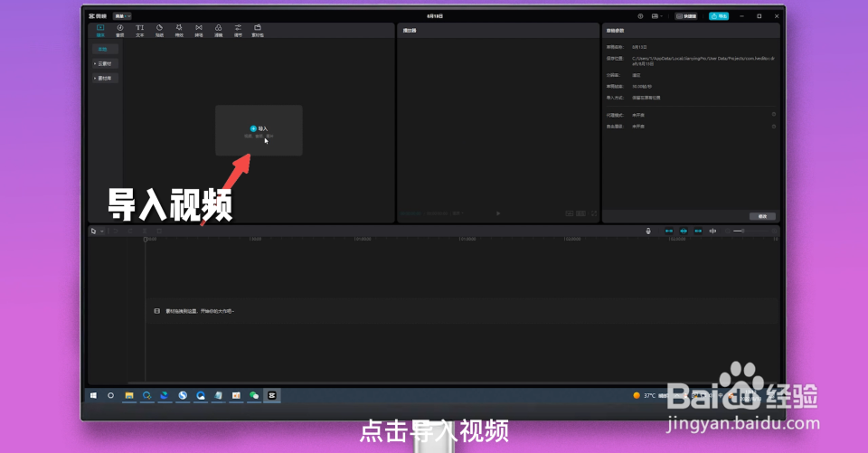Viewport: 868px width, 453px height.
Task: Click the 剪映 logo in title bar
Action: (98, 16)
